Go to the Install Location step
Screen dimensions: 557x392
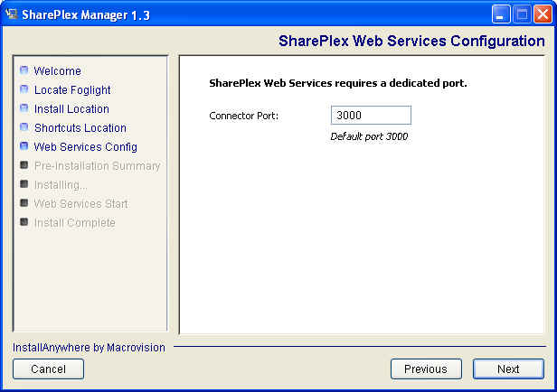[x=71, y=108]
